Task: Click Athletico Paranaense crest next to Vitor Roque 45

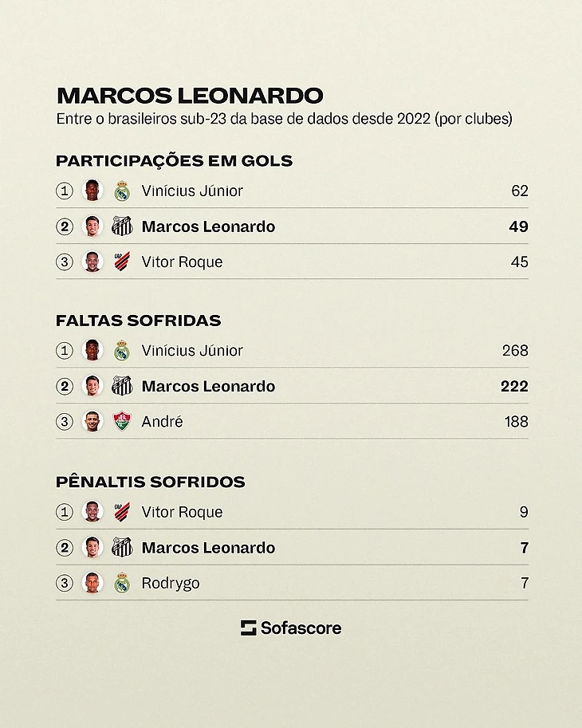Action: point(122,262)
